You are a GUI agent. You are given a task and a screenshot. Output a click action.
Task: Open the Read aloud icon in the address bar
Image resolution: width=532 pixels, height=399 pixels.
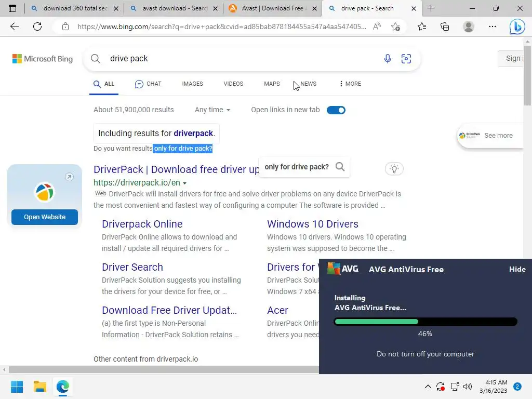pyautogui.click(x=377, y=26)
